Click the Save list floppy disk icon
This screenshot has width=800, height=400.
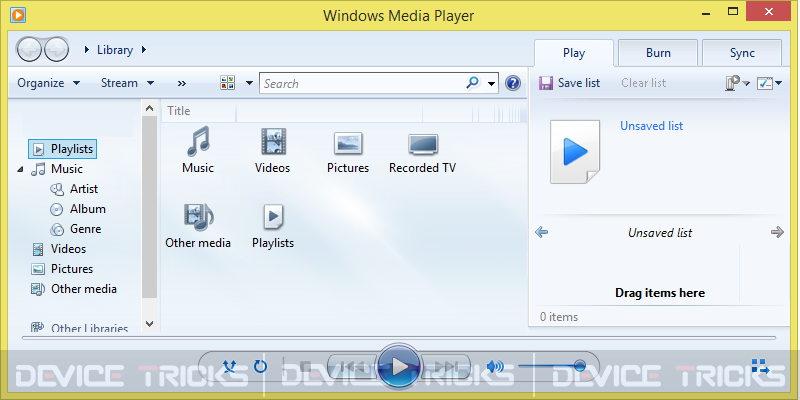point(546,83)
